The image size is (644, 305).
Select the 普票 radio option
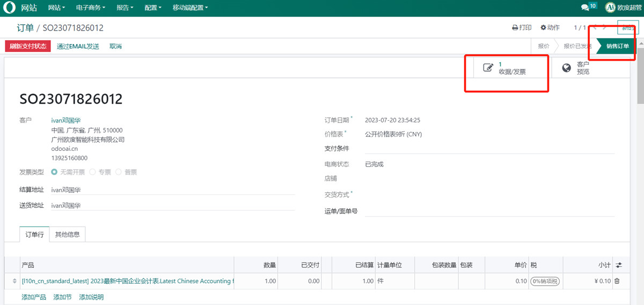pyautogui.click(x=119, y=172)
